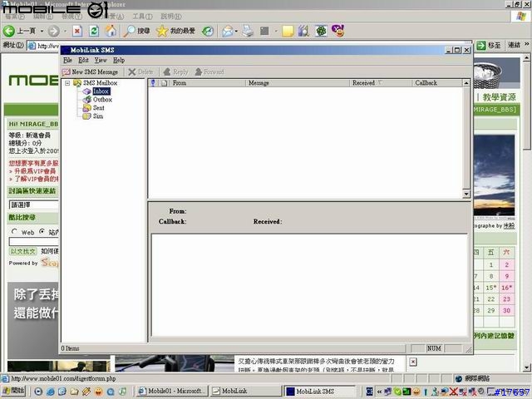The width and height of the screenshot is (532, 399).
Task: Select the Sim folder
Action: pos(98,116)
